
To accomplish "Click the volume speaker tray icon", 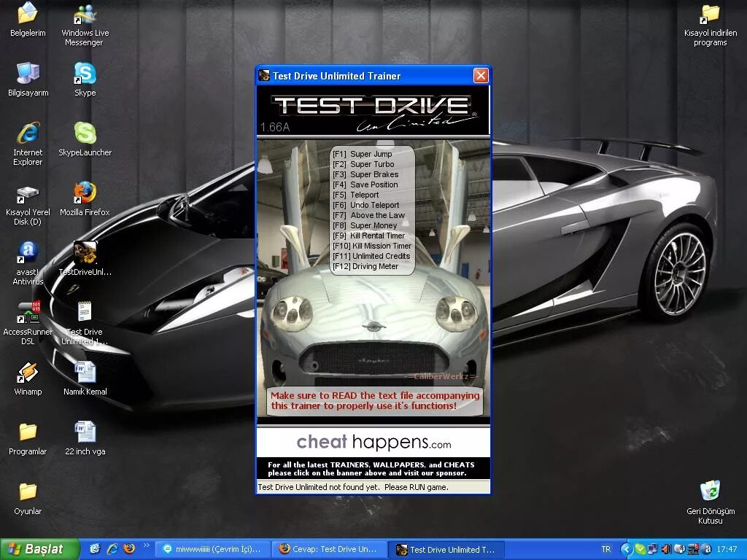I will point(666,549).
